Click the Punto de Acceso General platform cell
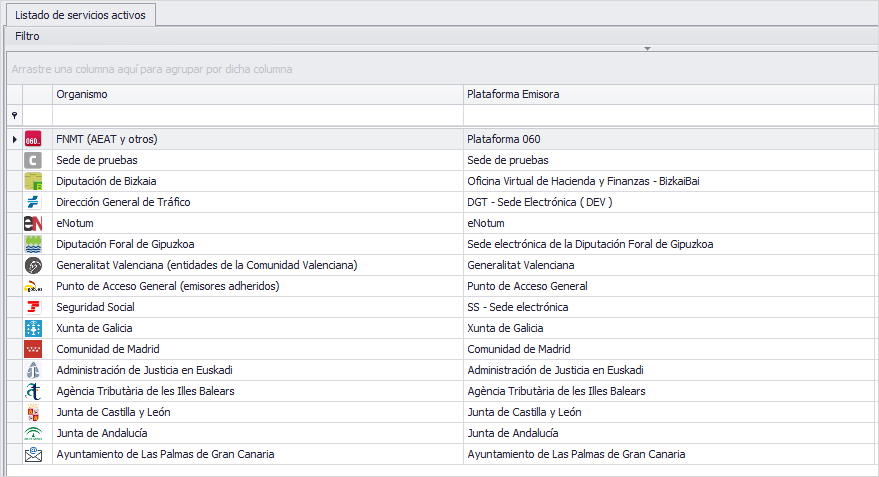 (x=669, y=286)
